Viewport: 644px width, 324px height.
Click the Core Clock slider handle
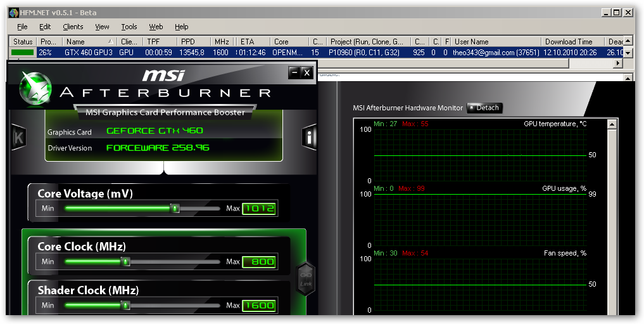[x=125, y=261]
